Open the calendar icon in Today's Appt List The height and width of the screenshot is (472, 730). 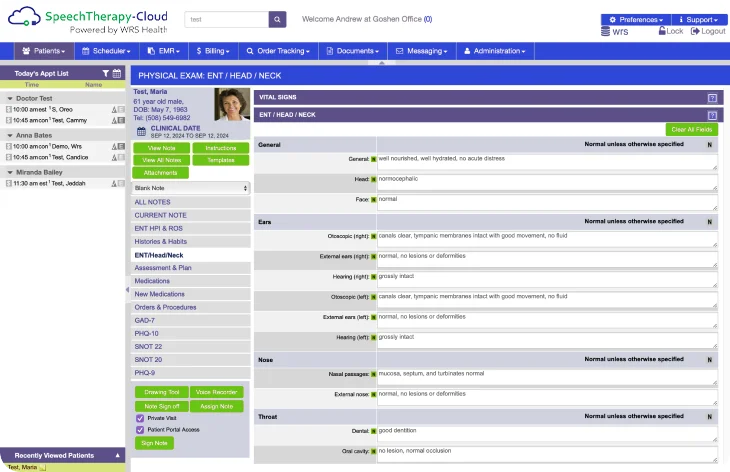(x=117, y=73)
